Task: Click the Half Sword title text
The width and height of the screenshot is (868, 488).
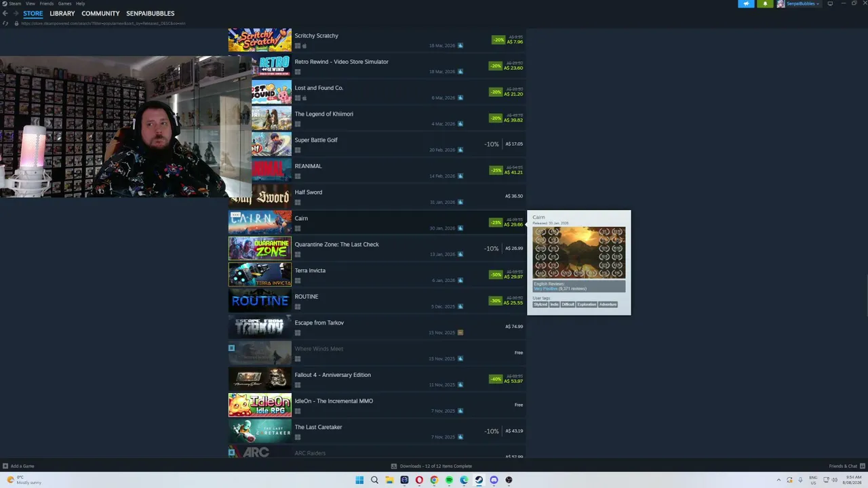Action: (309, 192)
